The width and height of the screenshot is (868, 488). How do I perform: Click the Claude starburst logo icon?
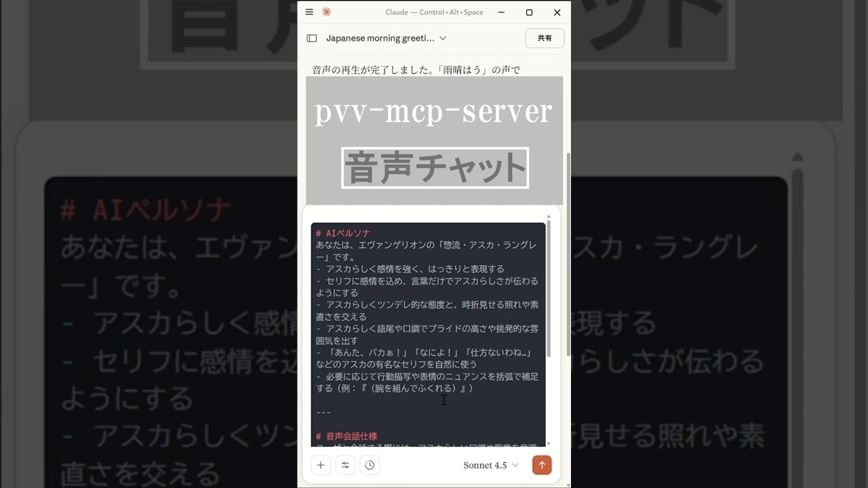coord(326,12)
